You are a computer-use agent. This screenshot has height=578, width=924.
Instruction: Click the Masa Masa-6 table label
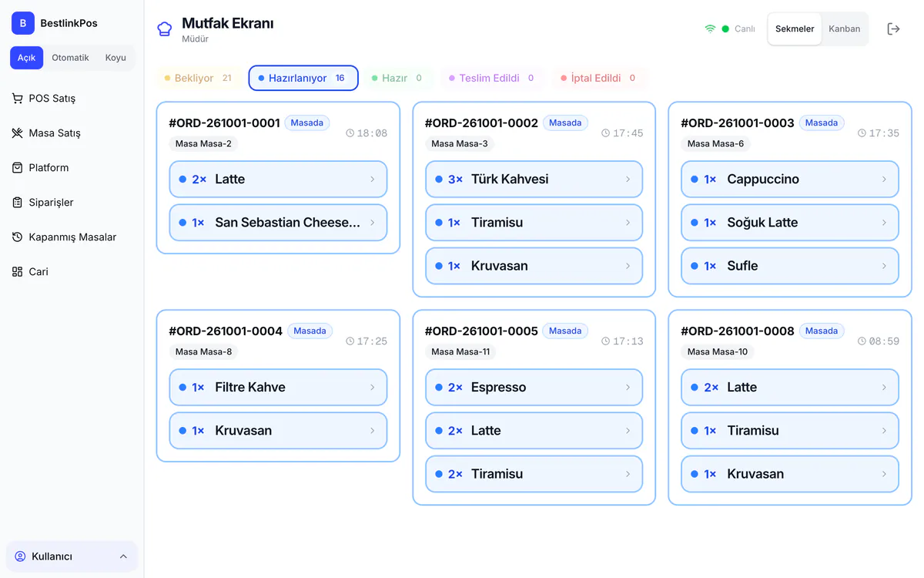(715, 143)
